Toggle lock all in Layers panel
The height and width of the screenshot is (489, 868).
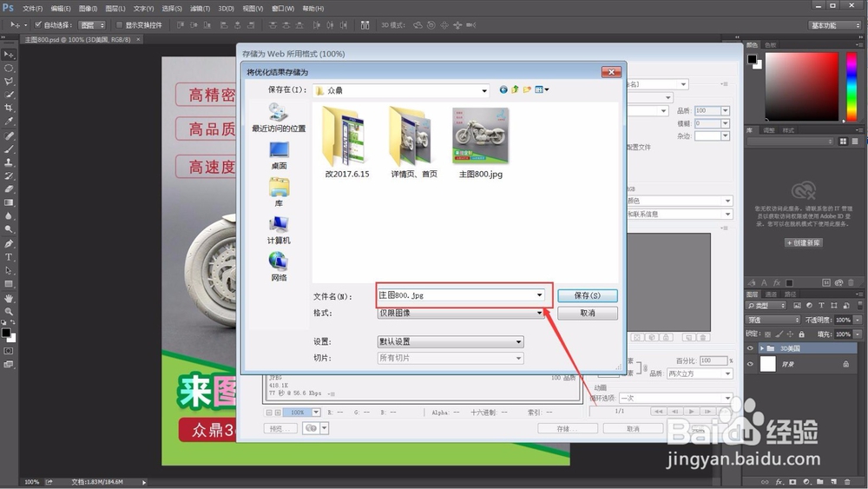[801, 334]
